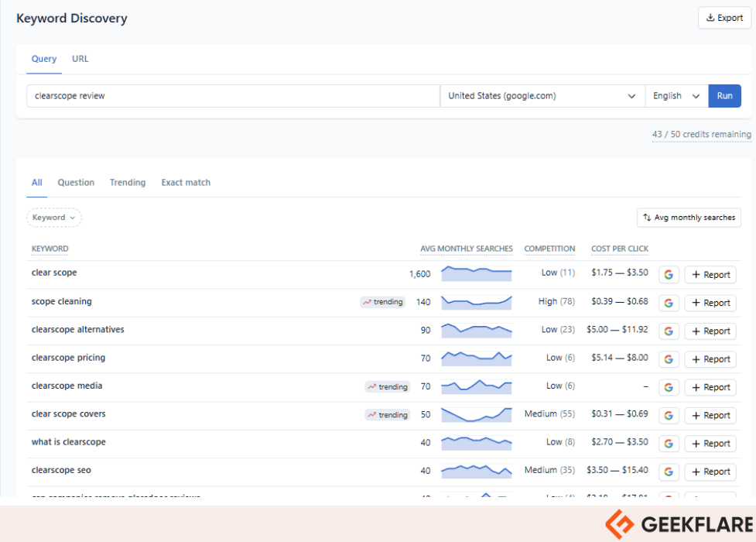The image size is (756, 542).
Task: Select the 'clearscope pricing' keyword text
Action: [68, 358]
